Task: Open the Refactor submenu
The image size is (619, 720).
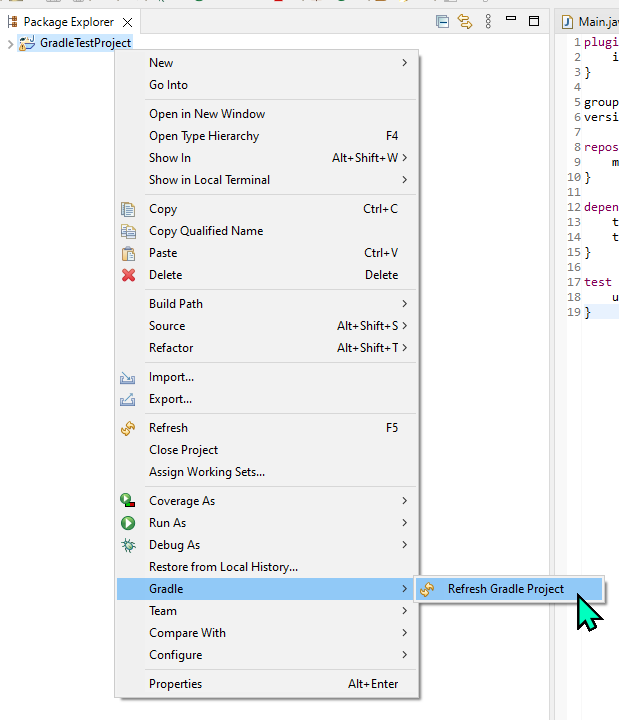Action: pos(267,348)
